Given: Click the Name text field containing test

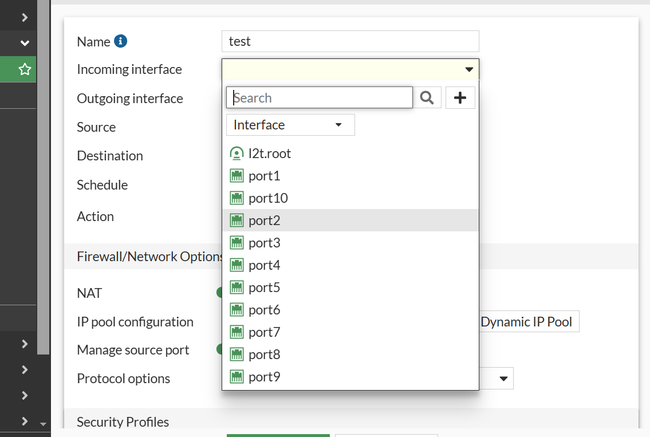Looking at the screenshot, I should [x=350, y=41].
